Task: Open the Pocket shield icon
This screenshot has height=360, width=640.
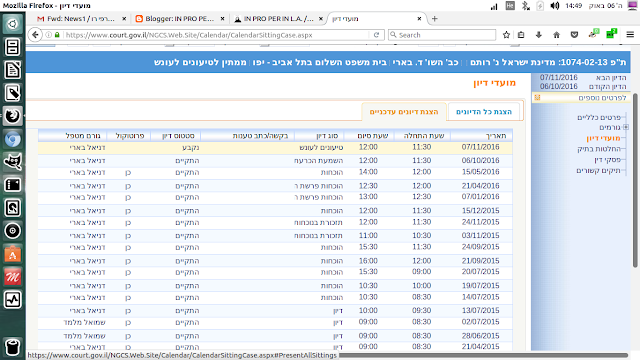Action: (x=574, y=35)
